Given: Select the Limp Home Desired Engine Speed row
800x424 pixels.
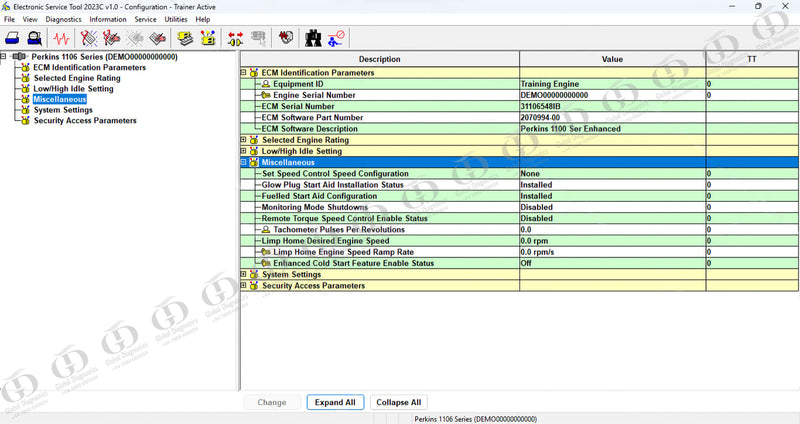Looking at the screenshot, I should tap(519, 241).
